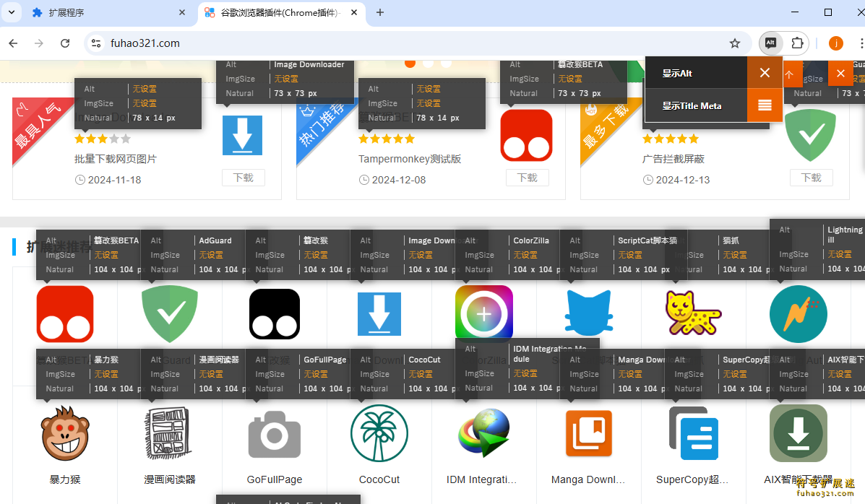
Task: Select the middle carousel dot
Action: (428, 64)
